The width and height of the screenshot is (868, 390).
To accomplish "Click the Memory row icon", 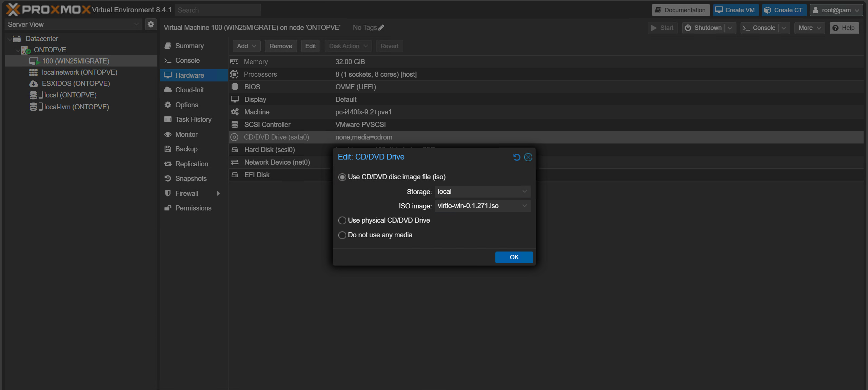I will tap(234, 62).
